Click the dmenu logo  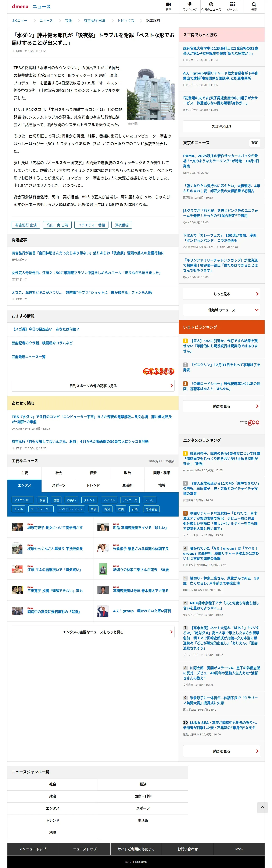point(20,6)
